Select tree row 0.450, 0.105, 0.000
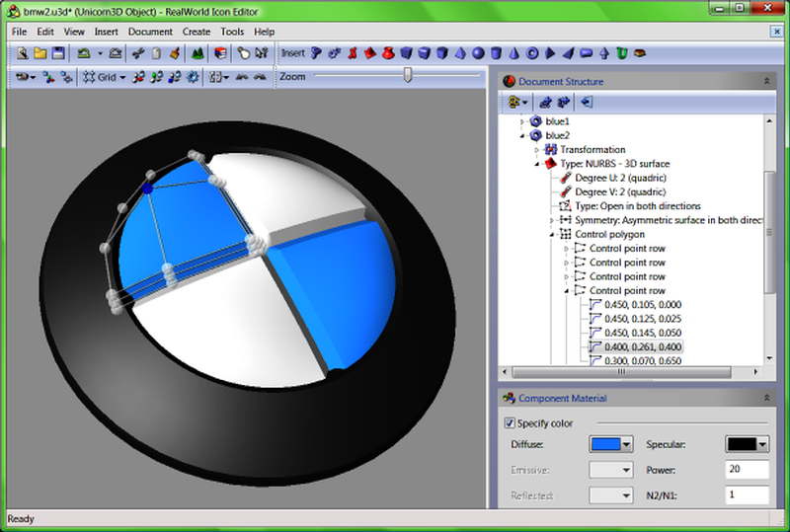Viewport: 790px width, 532px height. coord(643,305)
